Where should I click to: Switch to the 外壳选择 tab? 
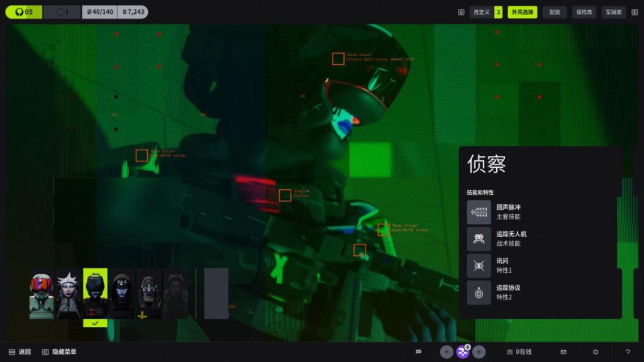(523, 12)
